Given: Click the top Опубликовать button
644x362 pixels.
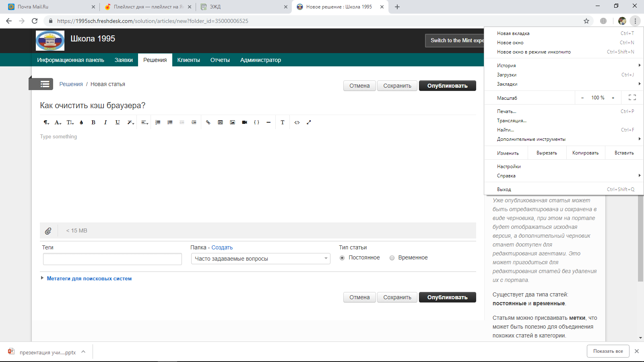Looking at the screenshot, I should [448, 86].
